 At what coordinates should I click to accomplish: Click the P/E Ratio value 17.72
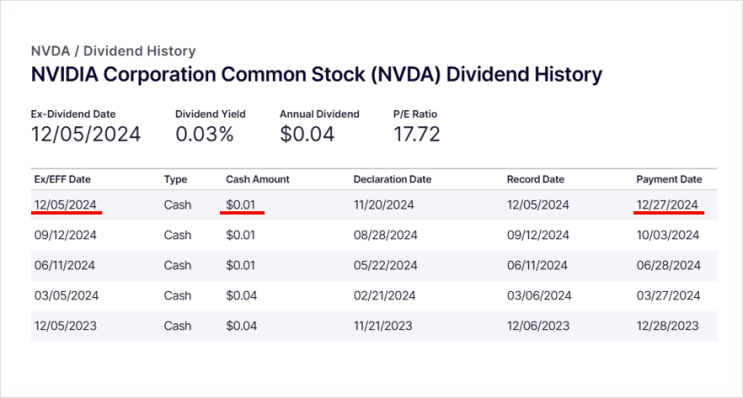(x=417, y=134)
